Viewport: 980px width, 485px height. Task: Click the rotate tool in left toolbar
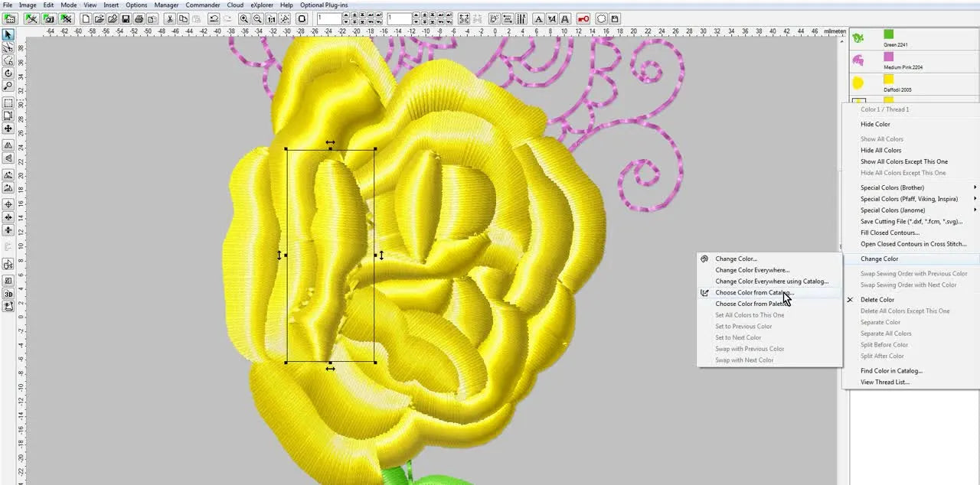(8, 73)
